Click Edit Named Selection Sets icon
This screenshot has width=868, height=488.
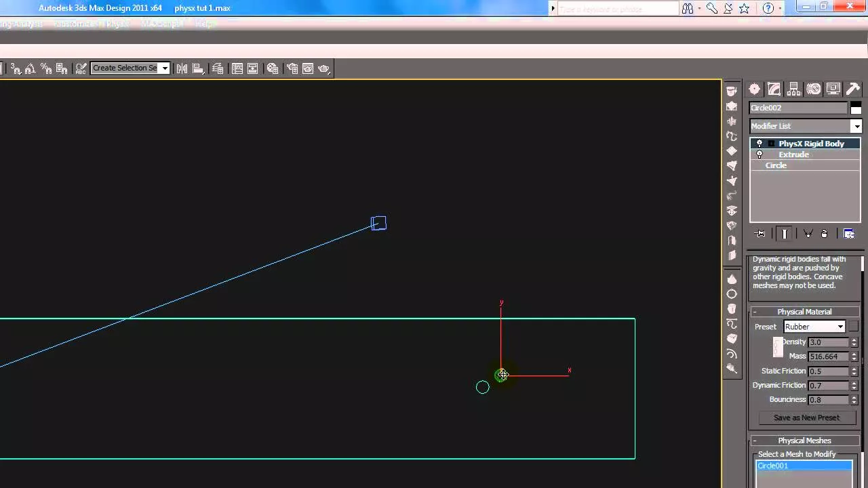pos(81,68)
